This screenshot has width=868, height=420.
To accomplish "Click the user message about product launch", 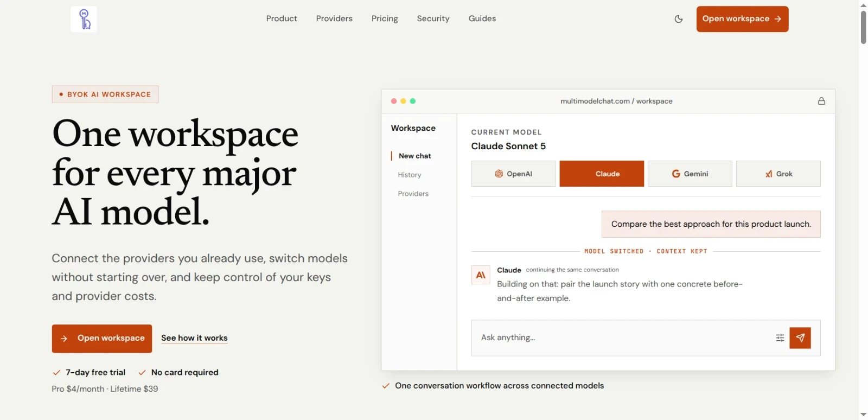I will (711, 224).
